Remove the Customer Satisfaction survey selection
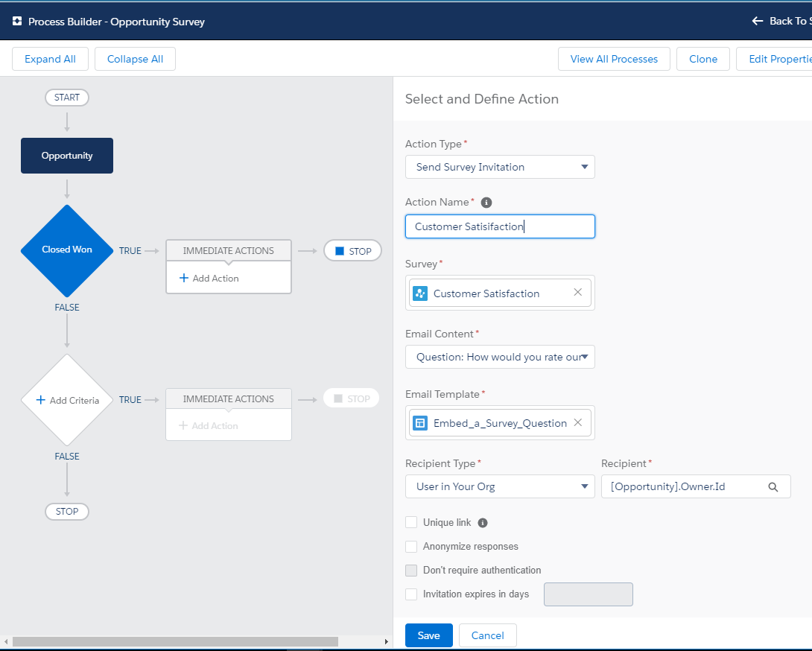The image size is (812, 651). click(578, 293)
